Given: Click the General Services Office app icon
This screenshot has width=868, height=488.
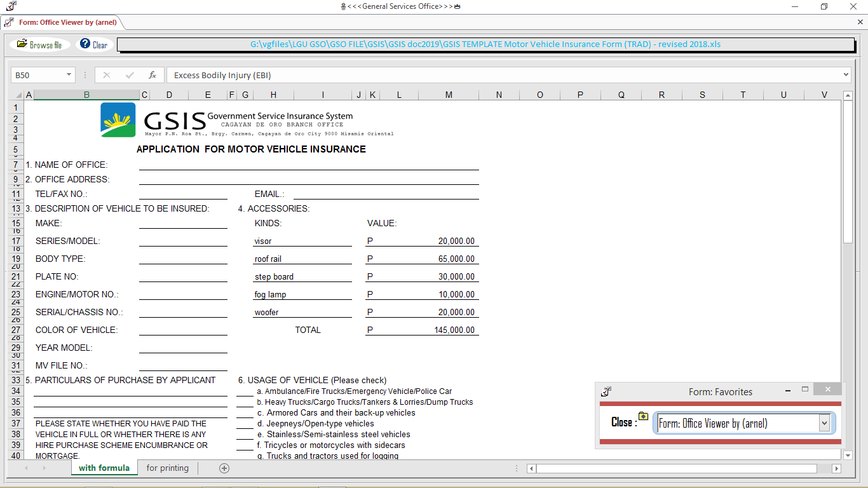Looking at the screenshot, I should (x=11, y=6).
